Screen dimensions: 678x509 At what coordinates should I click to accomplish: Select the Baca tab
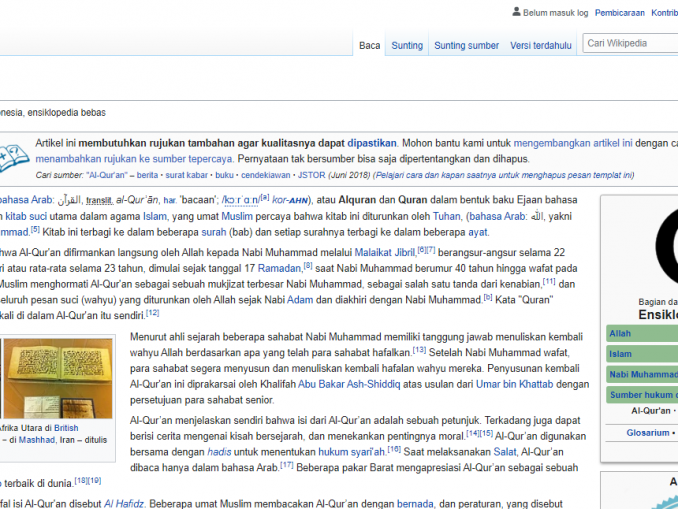pos(369,45)
